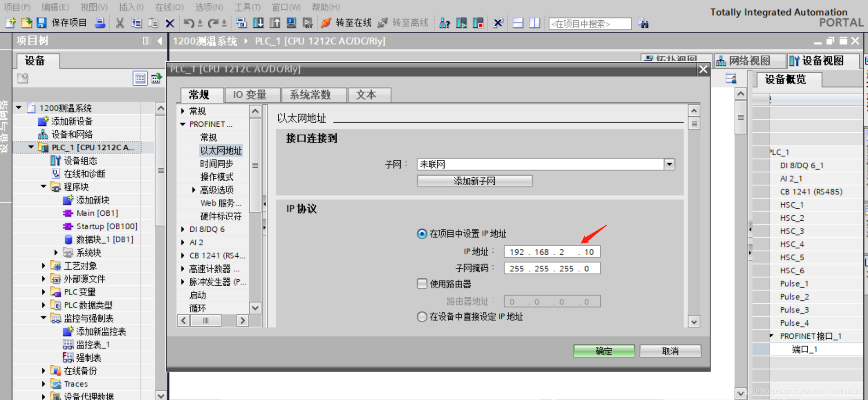Click the blue floppy Save project icon
Image resolution: width=868 pixels, height=400 pixels.
point(41,23)
